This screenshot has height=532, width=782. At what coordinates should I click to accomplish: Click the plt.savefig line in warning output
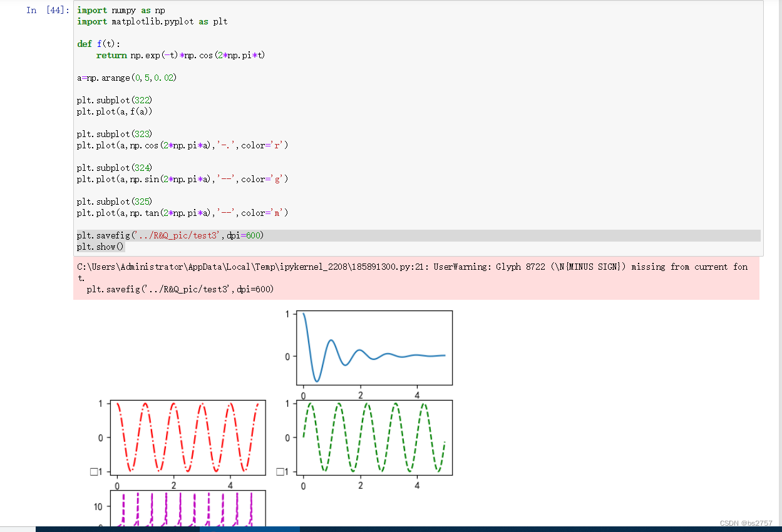(180, 289)
